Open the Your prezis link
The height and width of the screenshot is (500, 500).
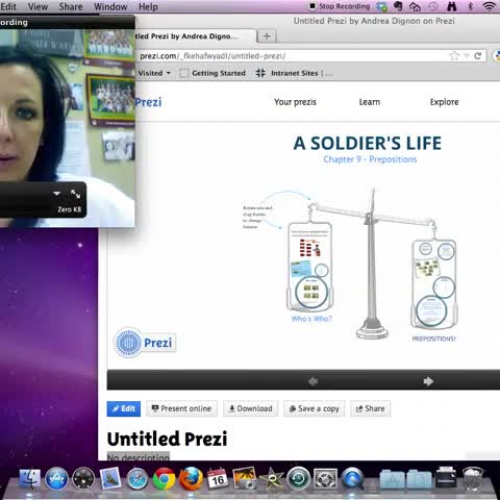(295, 102)
